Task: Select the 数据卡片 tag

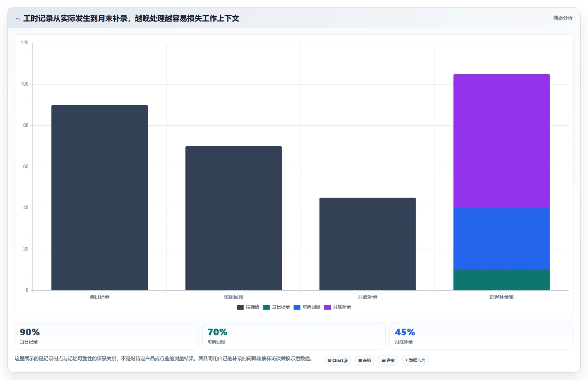Action: pos(415,360)
